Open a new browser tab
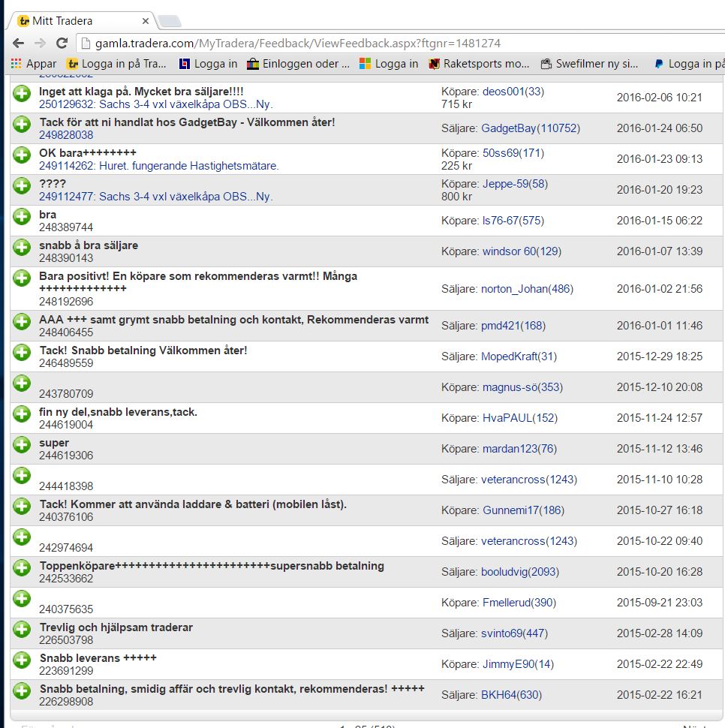The image size is (725, 728). coord(170,21)
